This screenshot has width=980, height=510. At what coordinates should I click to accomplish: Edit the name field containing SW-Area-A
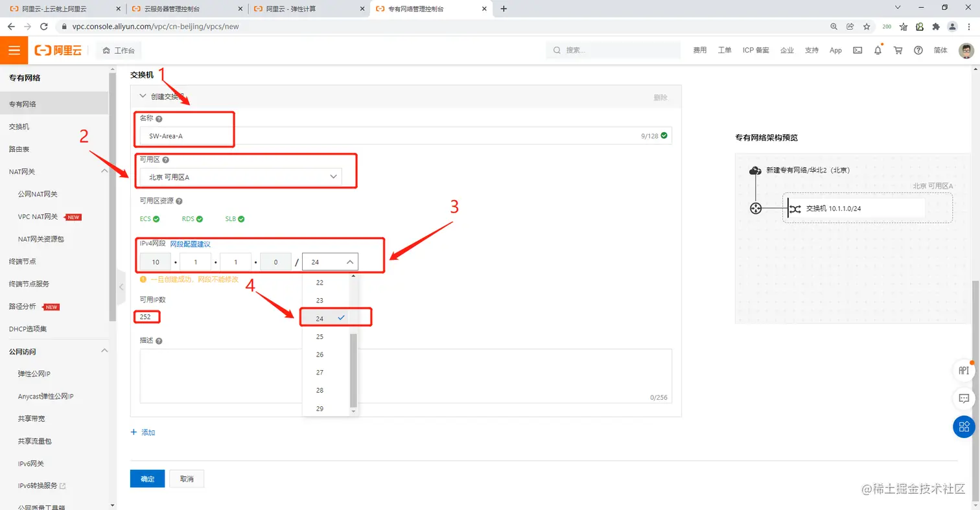(406, 135)
